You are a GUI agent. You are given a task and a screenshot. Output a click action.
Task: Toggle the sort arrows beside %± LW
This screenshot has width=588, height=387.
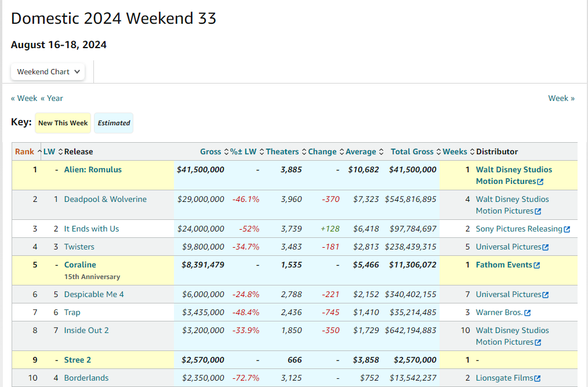coord(262,151)
